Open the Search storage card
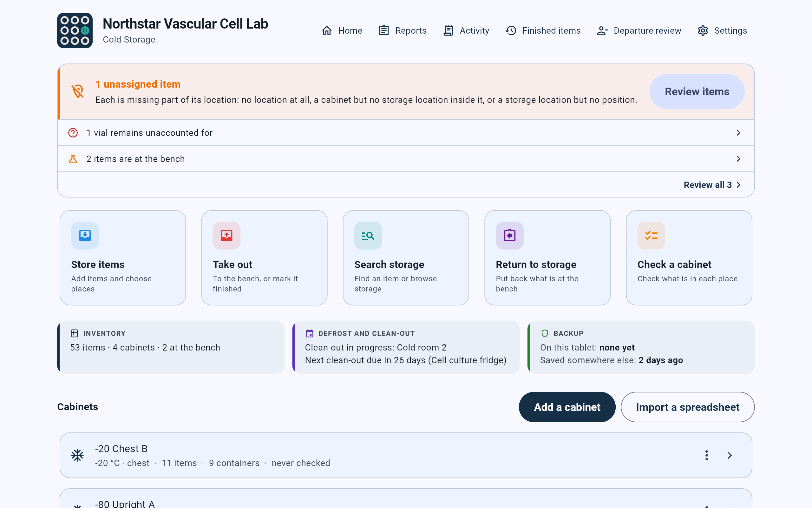Viewport: 812px width, 508px height. point(406,258)
